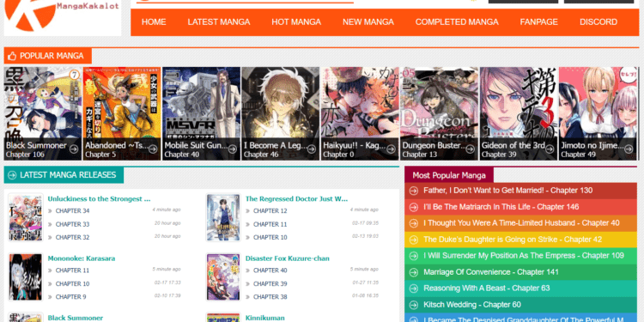This screenshot has height=322, width=644.
Task: Open The Regressed Doctor Just W... title link
Action: 296,199
